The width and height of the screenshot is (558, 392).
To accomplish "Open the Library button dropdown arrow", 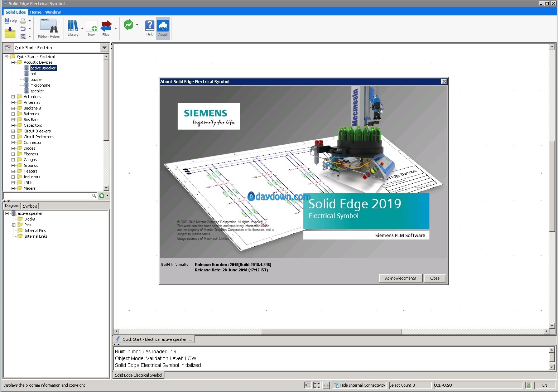I will (x=82, y=29).
